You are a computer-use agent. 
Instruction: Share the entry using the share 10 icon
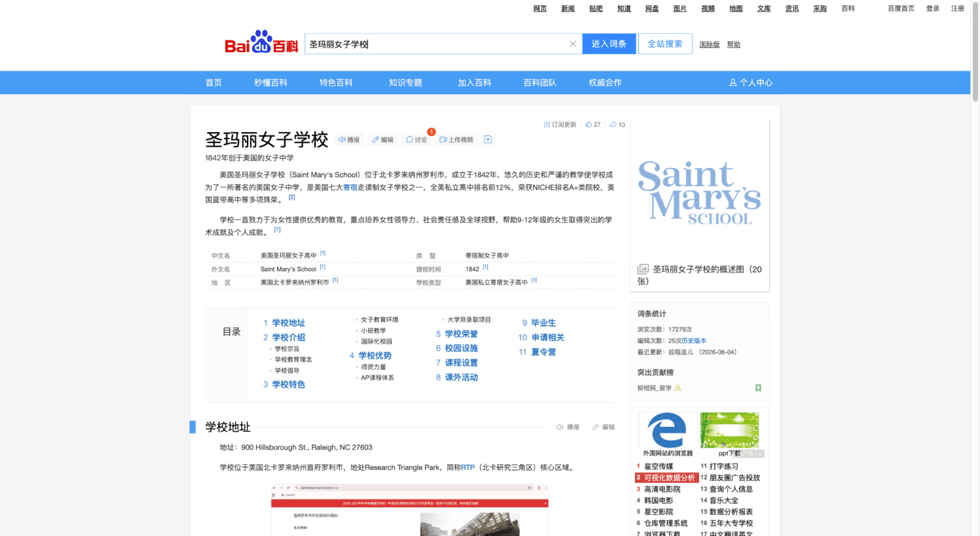(x=617, y=125)
